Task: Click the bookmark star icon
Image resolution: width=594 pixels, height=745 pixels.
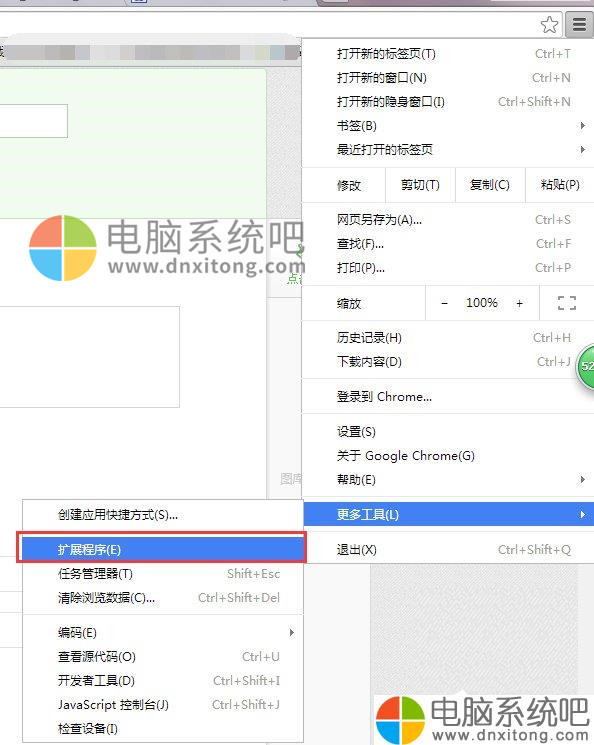Action: 549,25
